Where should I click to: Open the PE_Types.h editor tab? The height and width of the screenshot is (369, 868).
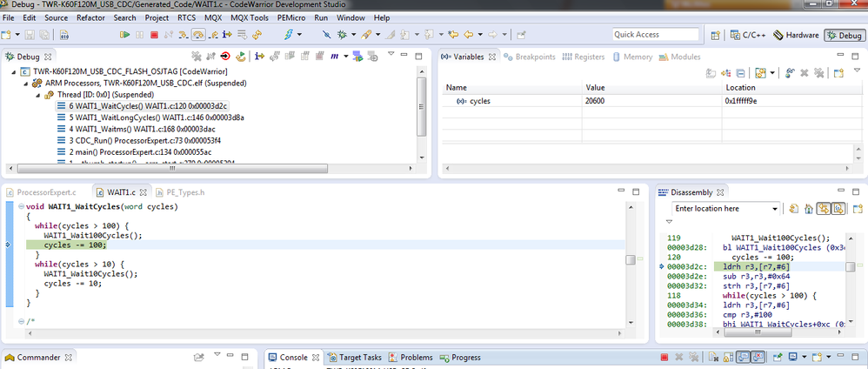[x=180, y=192]
